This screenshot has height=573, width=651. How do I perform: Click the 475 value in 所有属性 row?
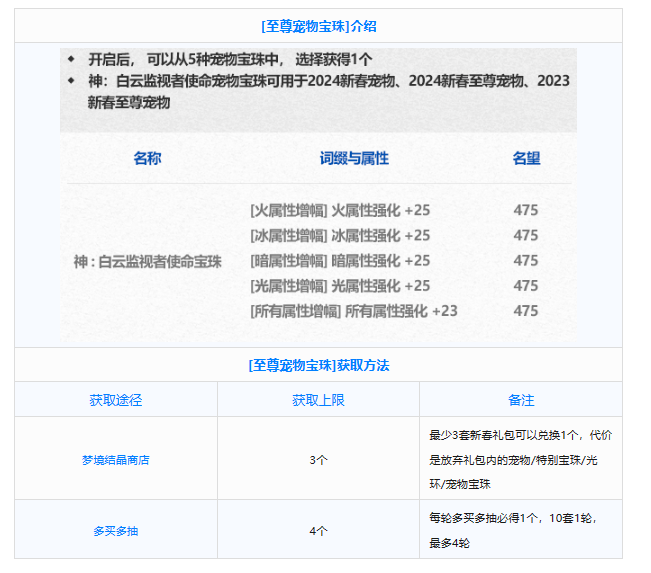(x=526, y=311)
